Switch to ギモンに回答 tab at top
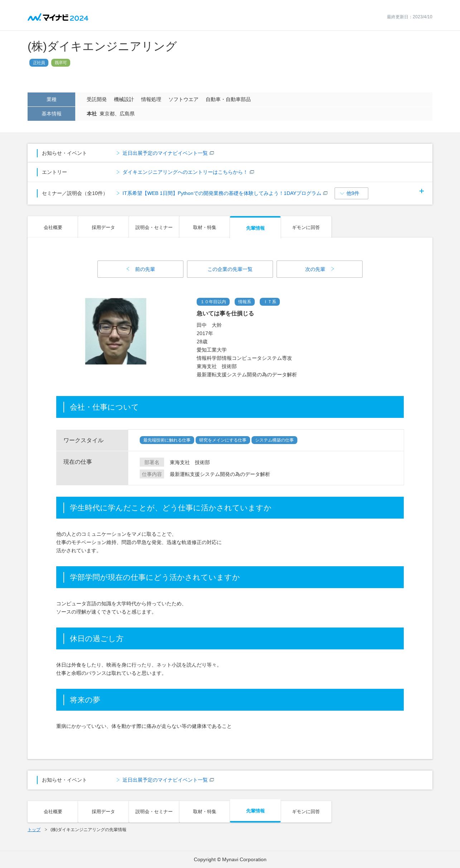The image size is (460, 868). 306,227
